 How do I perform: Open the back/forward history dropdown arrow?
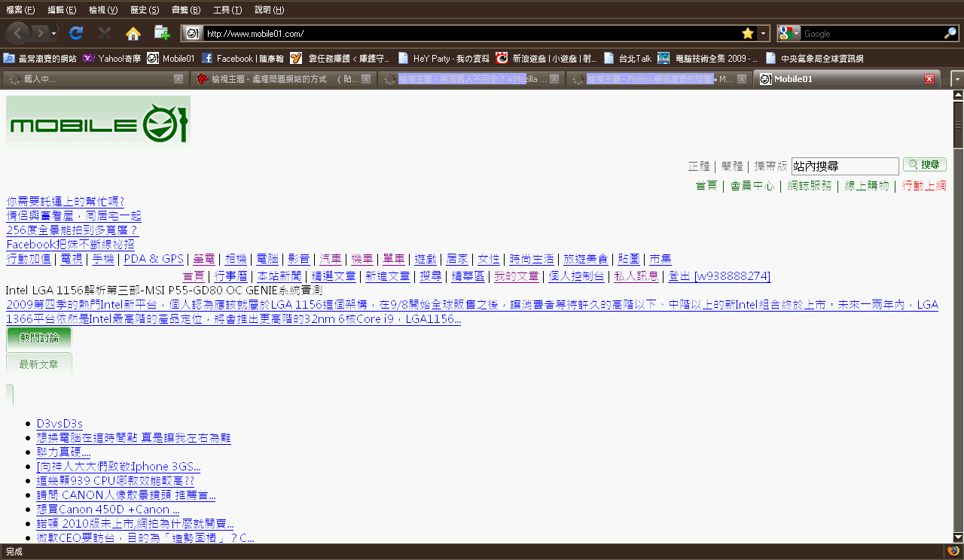click(54, 33)
